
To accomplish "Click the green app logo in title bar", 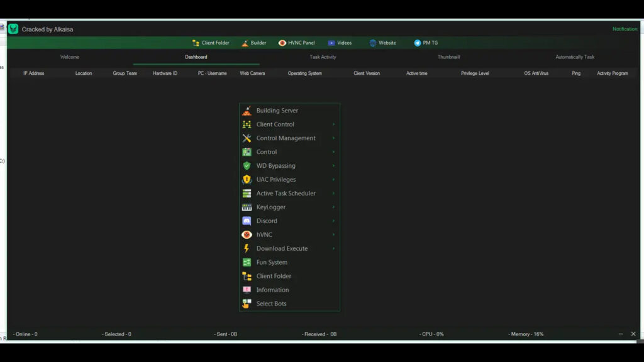I will [x=13, y=29].
